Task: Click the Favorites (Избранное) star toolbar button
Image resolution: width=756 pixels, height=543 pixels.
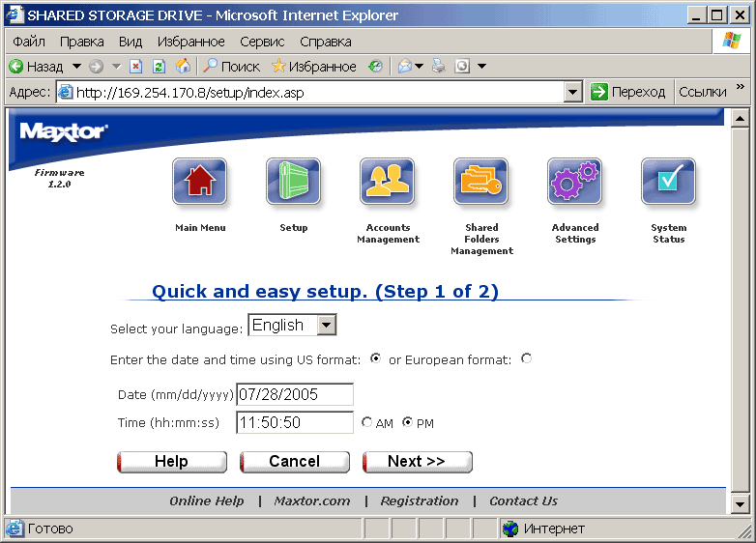Action: 314,66
